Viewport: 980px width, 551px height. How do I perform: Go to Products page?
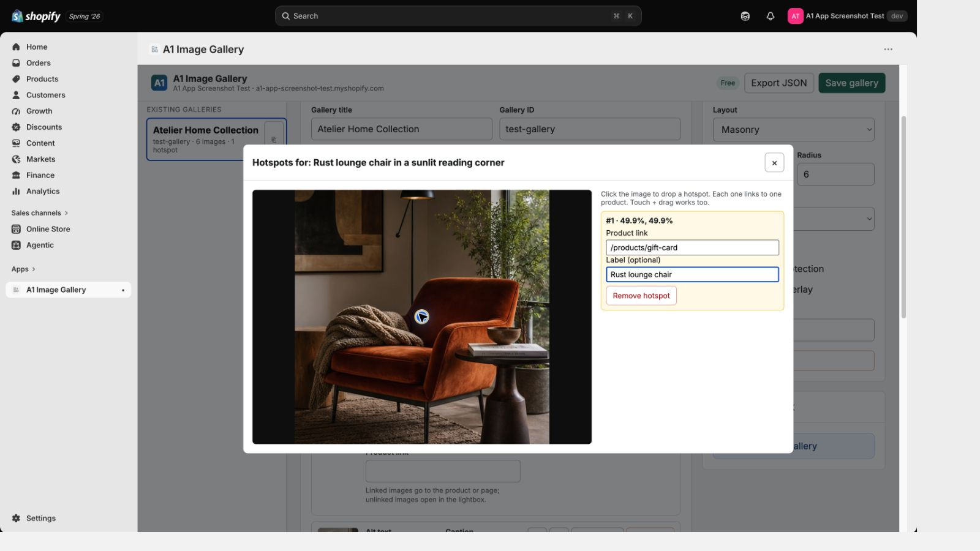click(42, 79)
